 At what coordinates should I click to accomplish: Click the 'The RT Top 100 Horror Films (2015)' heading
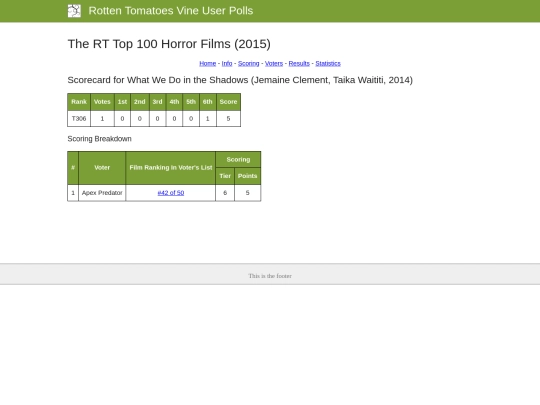coord(169,44)
